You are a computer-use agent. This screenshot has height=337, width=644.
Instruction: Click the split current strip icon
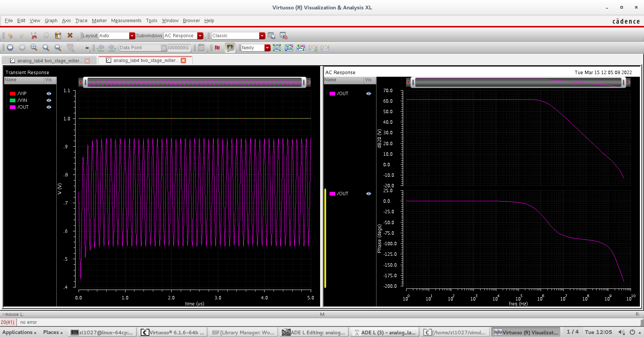pos(277,47)
